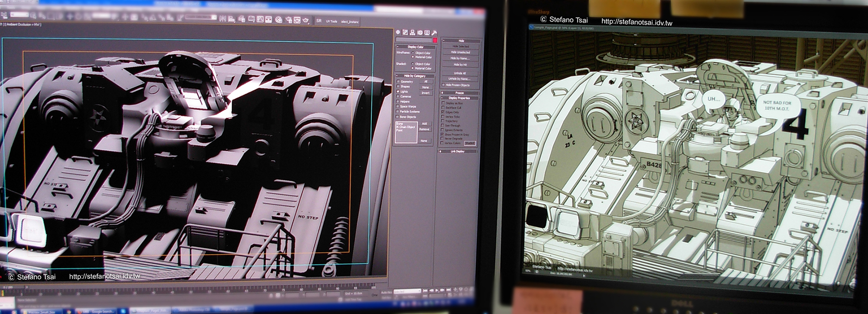The width and height of the screenshot is (868, 314).
Task: Click the Shaded vertex colors button
Action: click(470, 143)
